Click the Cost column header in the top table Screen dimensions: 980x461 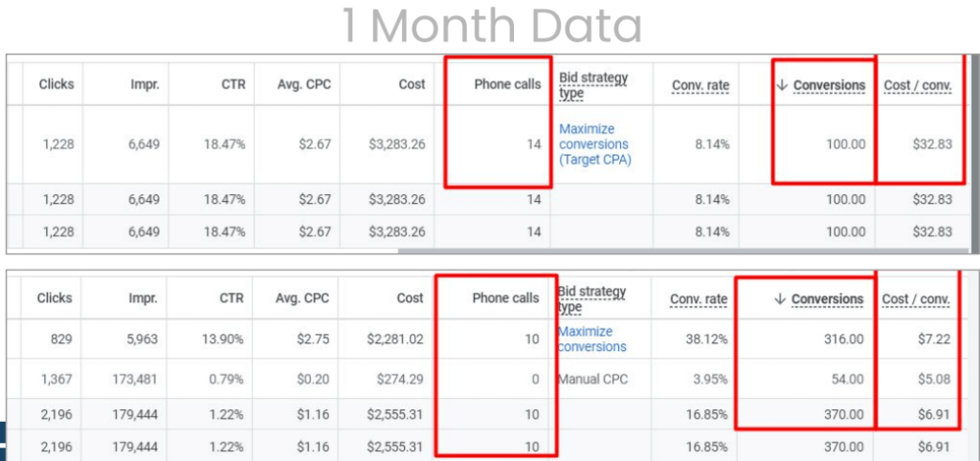click(x=412, y=84)
